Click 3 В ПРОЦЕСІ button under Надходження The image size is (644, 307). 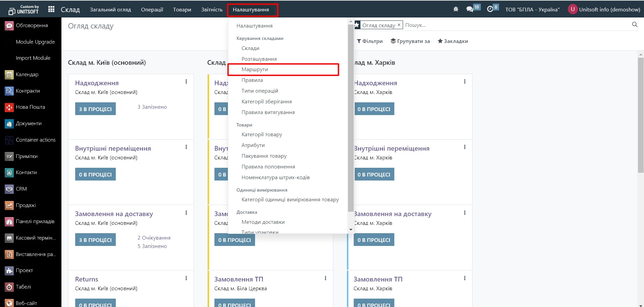95,109
